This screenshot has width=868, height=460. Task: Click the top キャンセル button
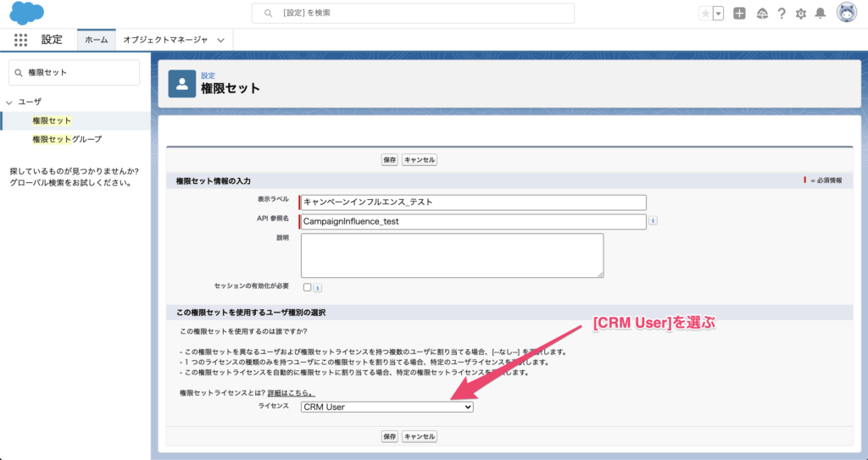point(420,160)
